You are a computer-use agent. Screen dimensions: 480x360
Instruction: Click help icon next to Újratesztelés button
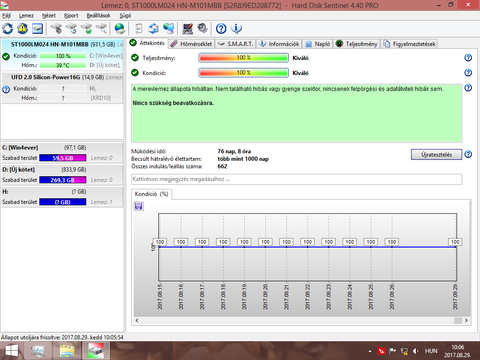tap(468, 154)
